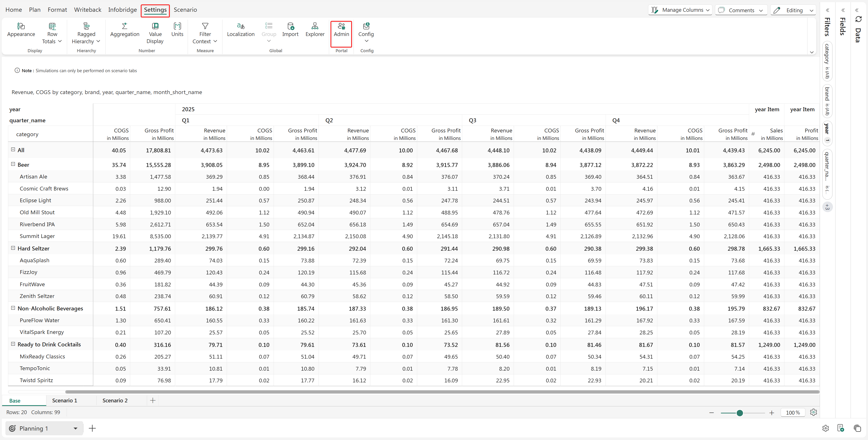Switch to the Scenario 1 tab
This screenshot has width=868, height=440.
65,400
